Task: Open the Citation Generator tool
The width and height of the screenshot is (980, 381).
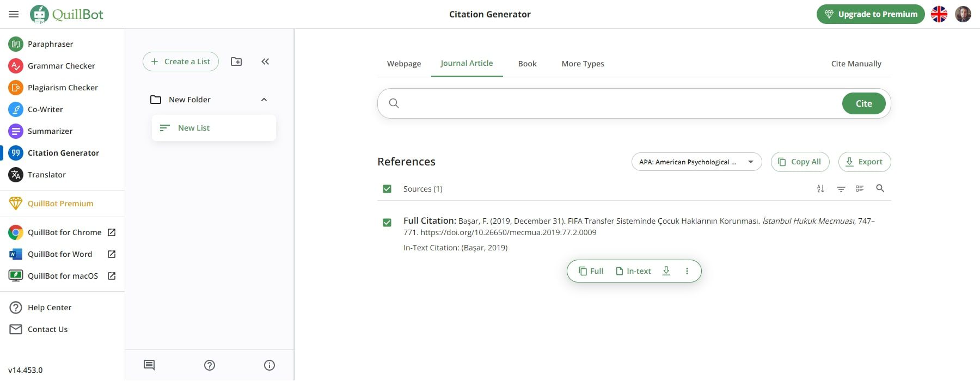Action: click(x=63, y=152)
